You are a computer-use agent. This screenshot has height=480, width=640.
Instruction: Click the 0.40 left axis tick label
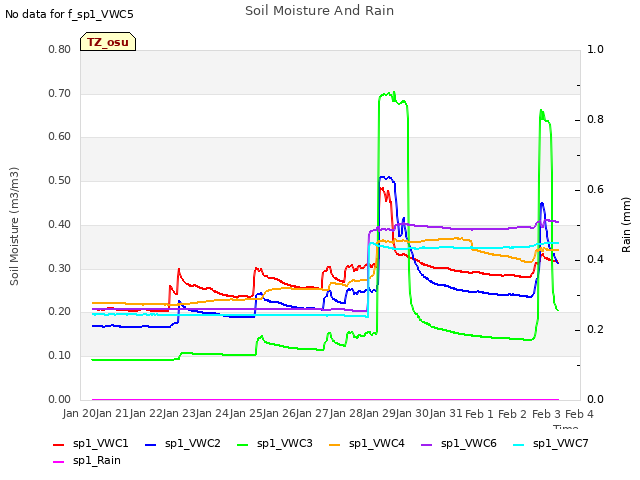[x=60, y=224]
